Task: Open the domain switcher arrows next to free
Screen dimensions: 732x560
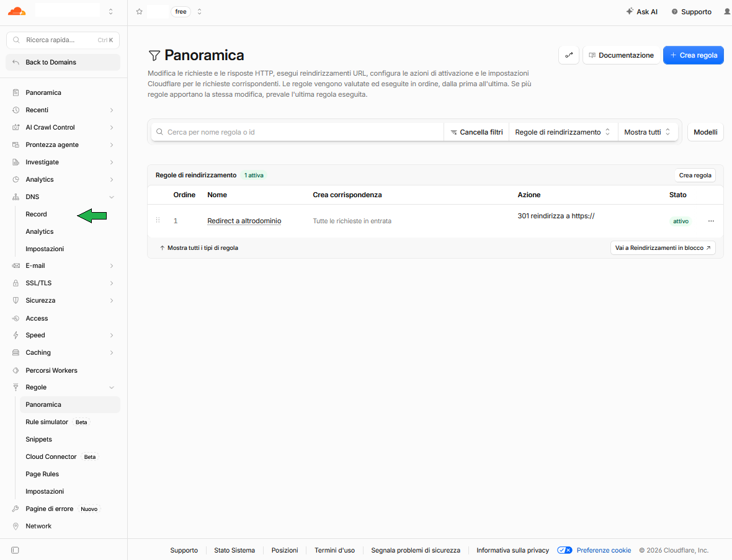Action: pos(199,12)
